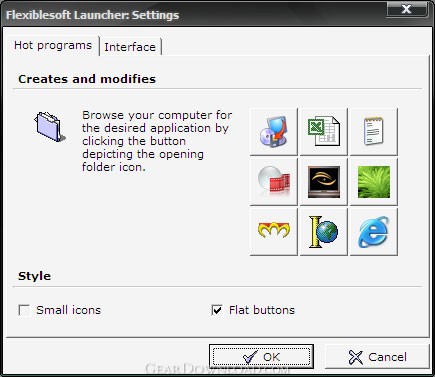
Task: Close the Settings window
Action: point(407,9)
